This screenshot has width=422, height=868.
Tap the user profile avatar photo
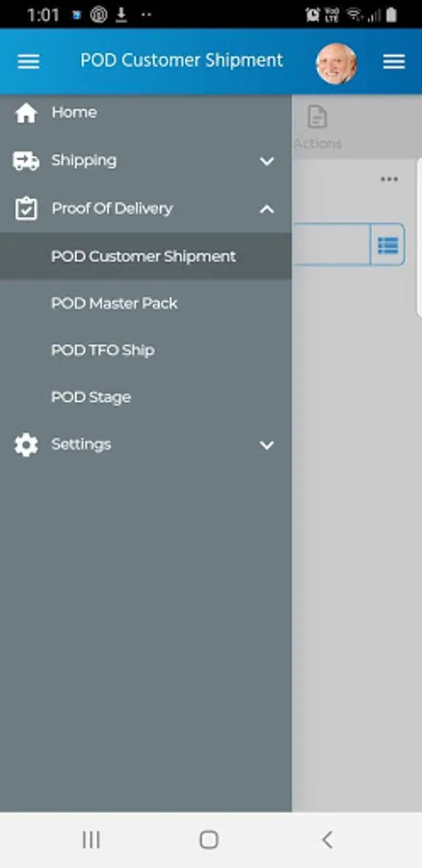336,63
